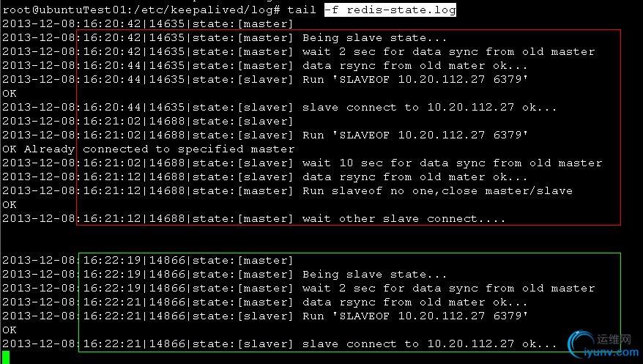Click 'wait 10 sec for data sync from old master'
The width and height of the screenshot is (643, 364).
coord(453,163)
